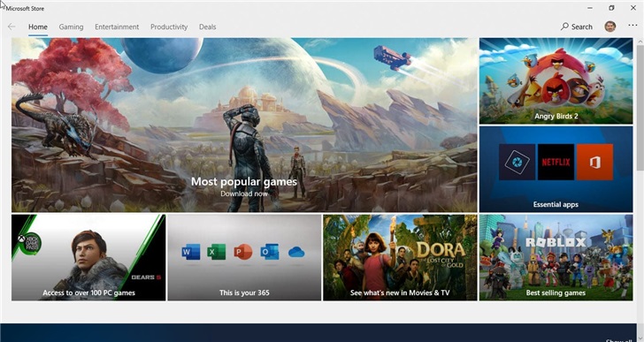Click the Excel icon
The height and width of the screenshot is (342, 644).
tap(216, 252)
